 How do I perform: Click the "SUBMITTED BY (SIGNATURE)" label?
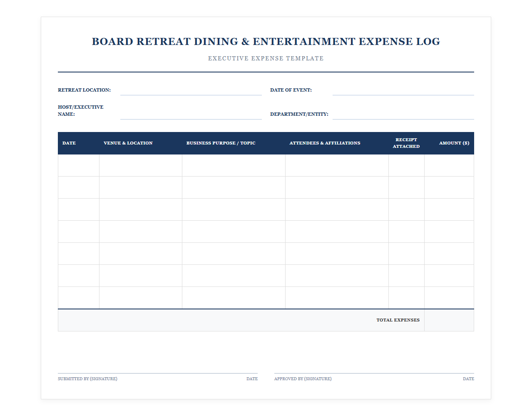pyautogui.click(x=87, y=379)
